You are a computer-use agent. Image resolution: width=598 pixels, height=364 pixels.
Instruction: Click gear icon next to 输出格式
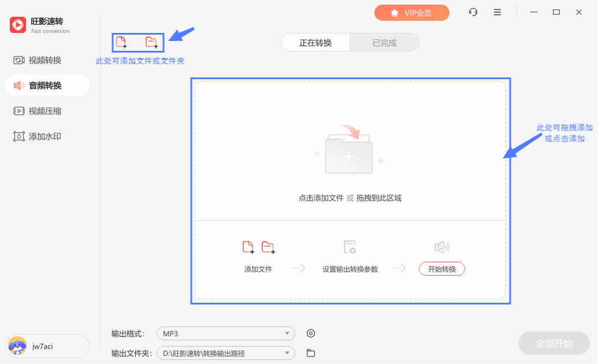pos(311,333)
